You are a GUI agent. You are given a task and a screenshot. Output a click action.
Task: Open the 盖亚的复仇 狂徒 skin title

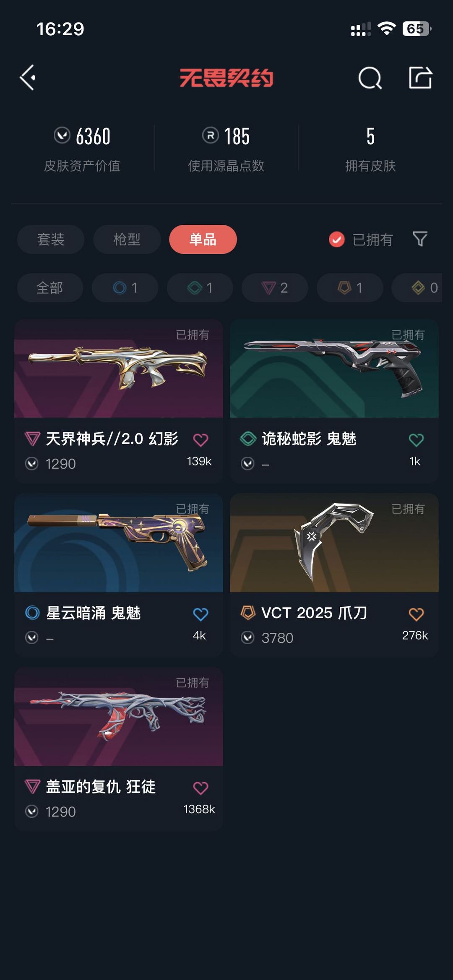tap(101, 787)
